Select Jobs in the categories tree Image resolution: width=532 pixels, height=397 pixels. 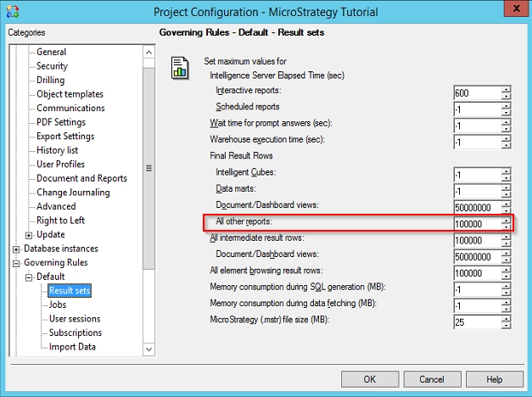pyautogui.click(x=58, y=305)
